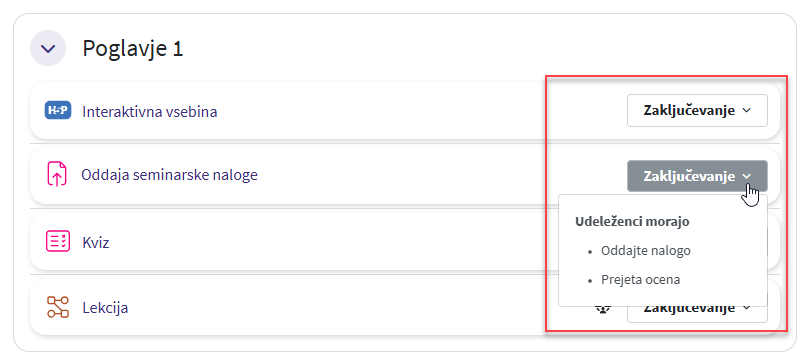808x361 pixels.
Task: Click the Oddaja seminarske naloge upload icon
Action: click(x=57, y=176)
